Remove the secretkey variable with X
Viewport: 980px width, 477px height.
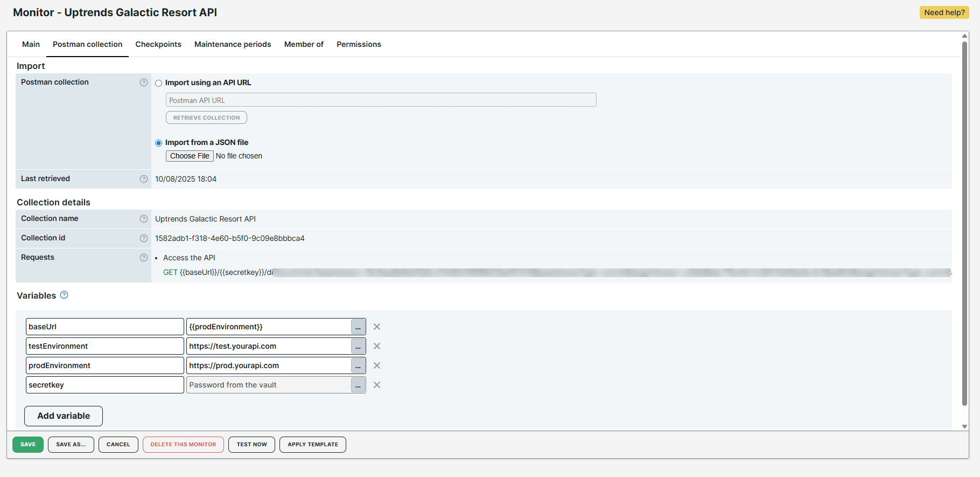point(377,385)
